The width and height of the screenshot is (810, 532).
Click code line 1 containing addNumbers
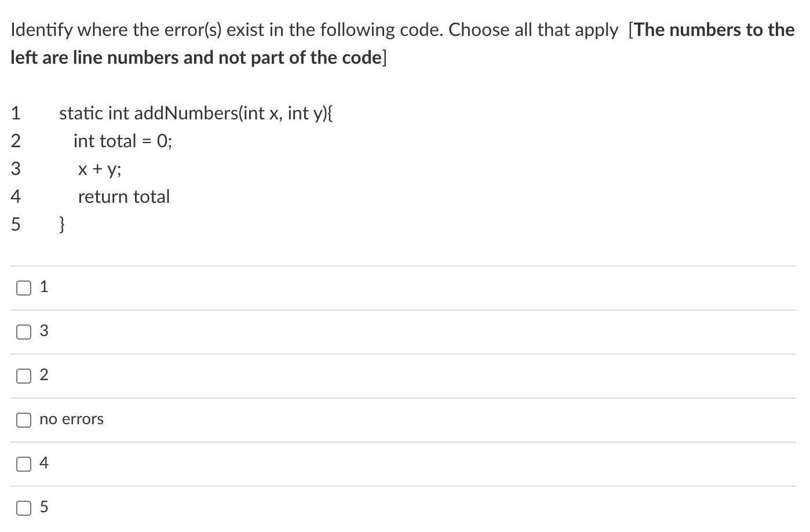pos(195,113)
